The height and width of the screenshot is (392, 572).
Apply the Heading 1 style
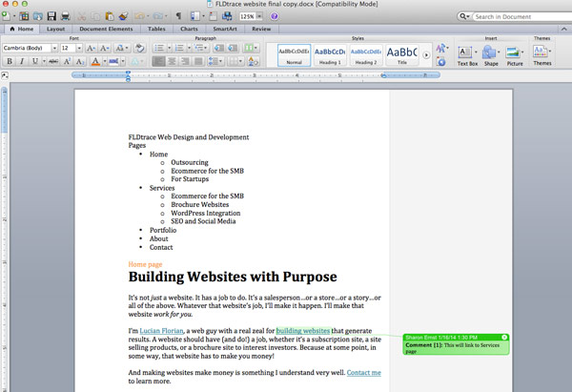coord(330,55)
